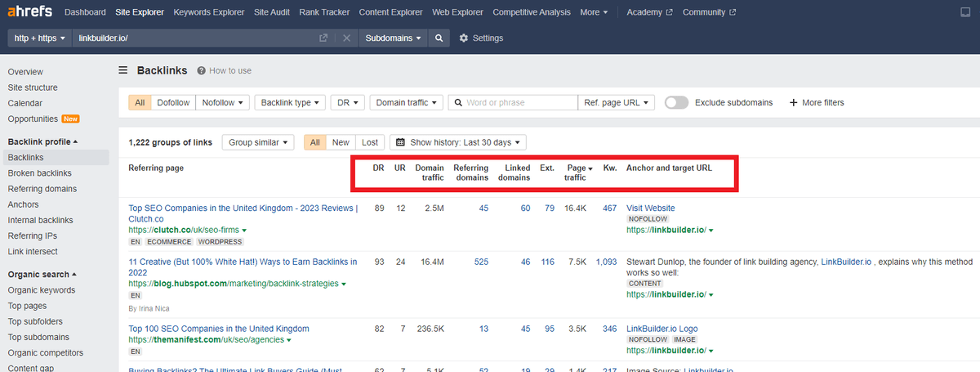Collapse the Organic search section
The image size is (980, 372).
[42, 274]
